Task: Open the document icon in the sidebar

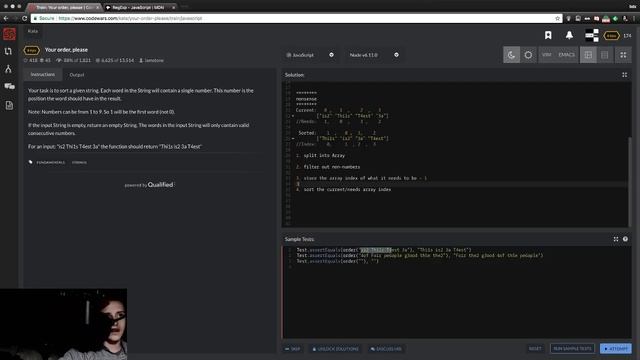Action: tap(9, 105)
